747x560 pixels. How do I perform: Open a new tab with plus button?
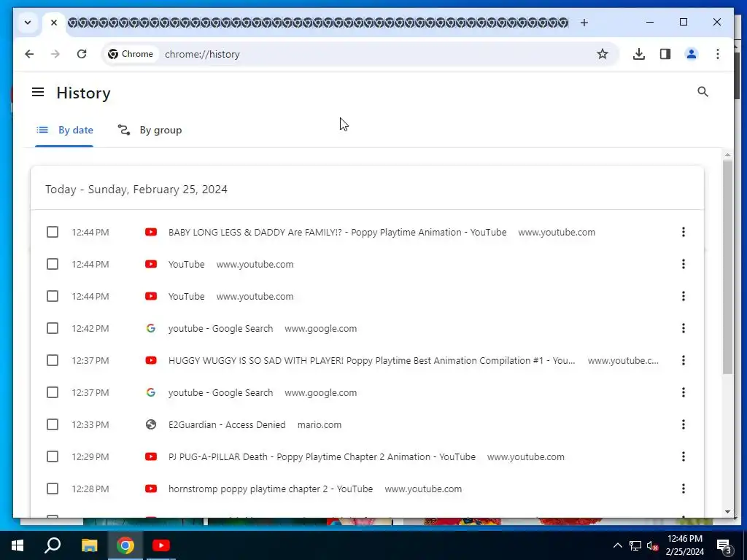[584, 23]
